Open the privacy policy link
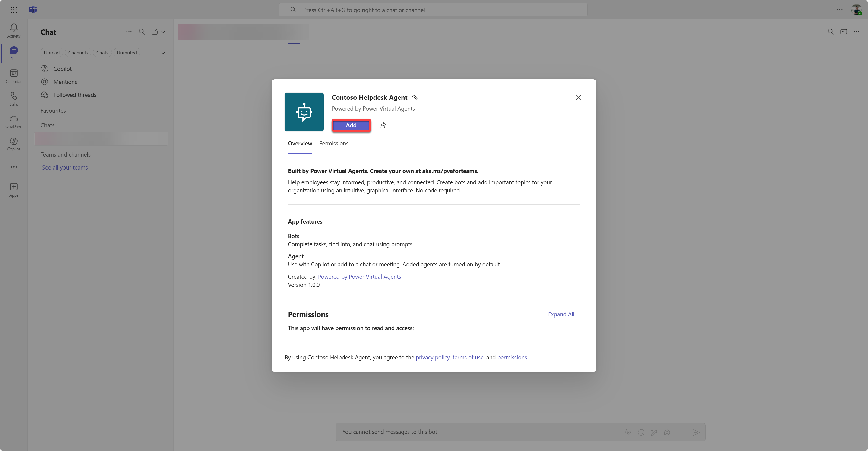868x451 pixels. [x=432, y=357]
